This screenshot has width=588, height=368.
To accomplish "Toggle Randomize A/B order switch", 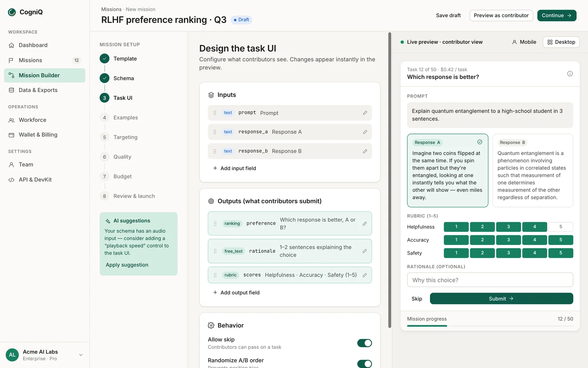I will (365, 364).
